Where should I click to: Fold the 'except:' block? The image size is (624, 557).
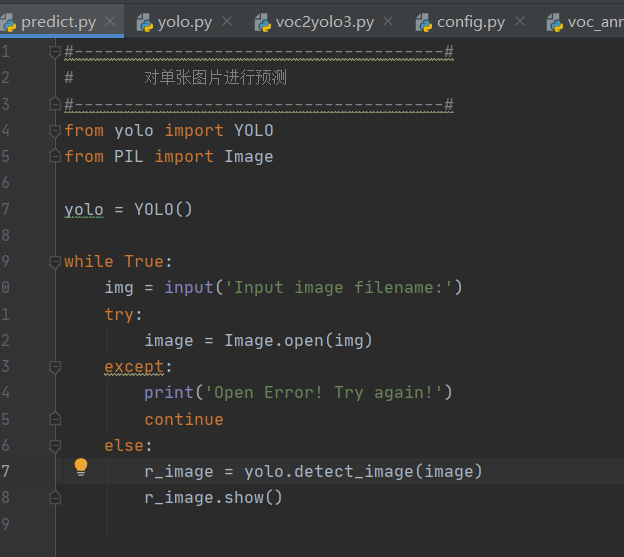[x=56, y=366]
